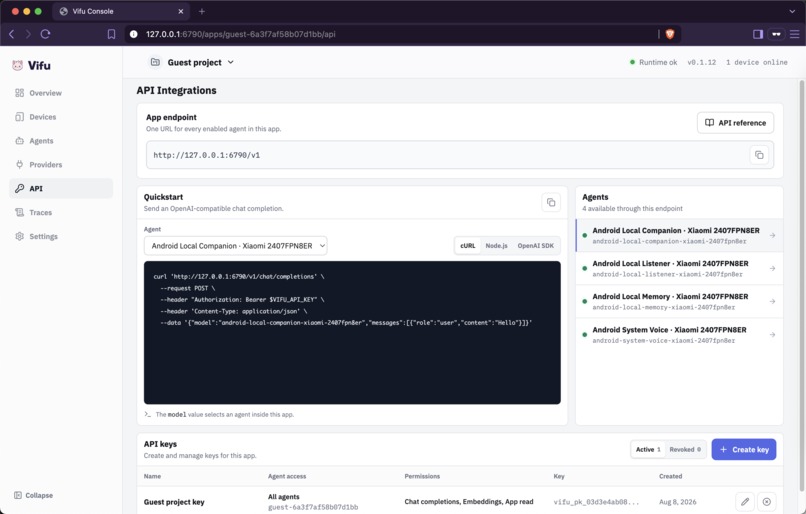Screen dimensions: 806x514
Task: Select Android Local Memory agent row
Action: 679,301
